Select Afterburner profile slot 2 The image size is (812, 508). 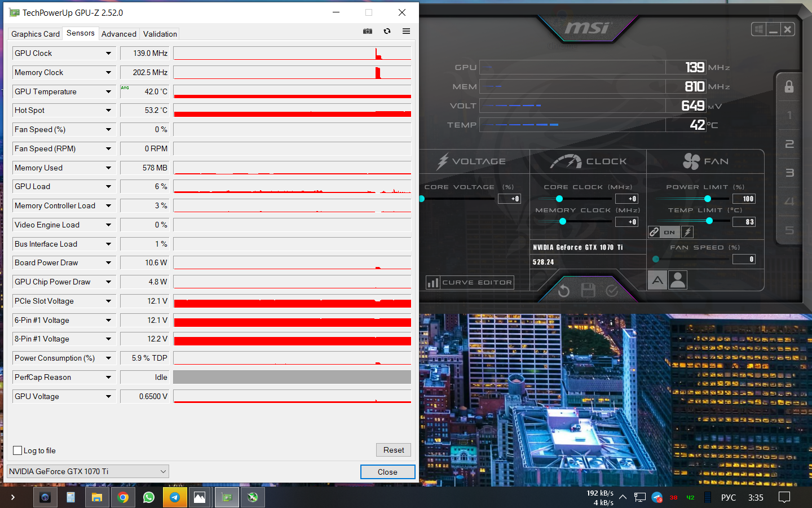click(789, 144)
